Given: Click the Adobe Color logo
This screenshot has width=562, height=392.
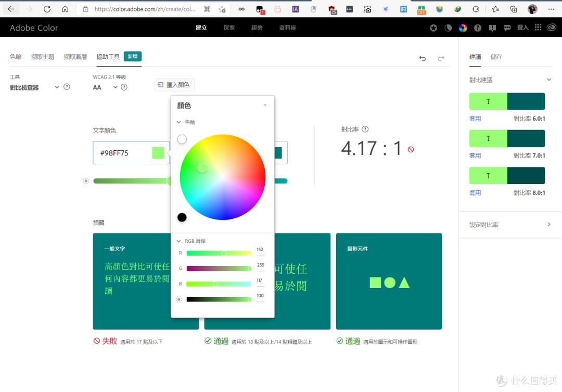Looking at the screenshot, I should pyautogui.click(x=34, y=28).
